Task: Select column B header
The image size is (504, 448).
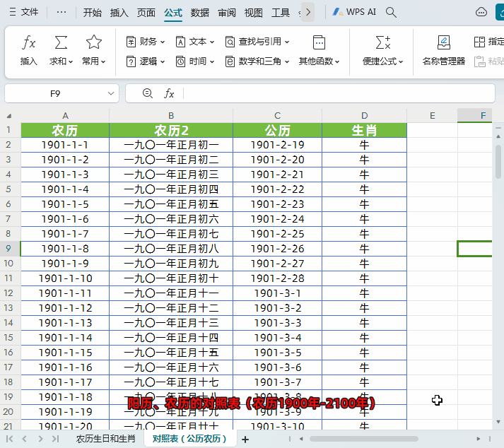Action: click(171, 116)
